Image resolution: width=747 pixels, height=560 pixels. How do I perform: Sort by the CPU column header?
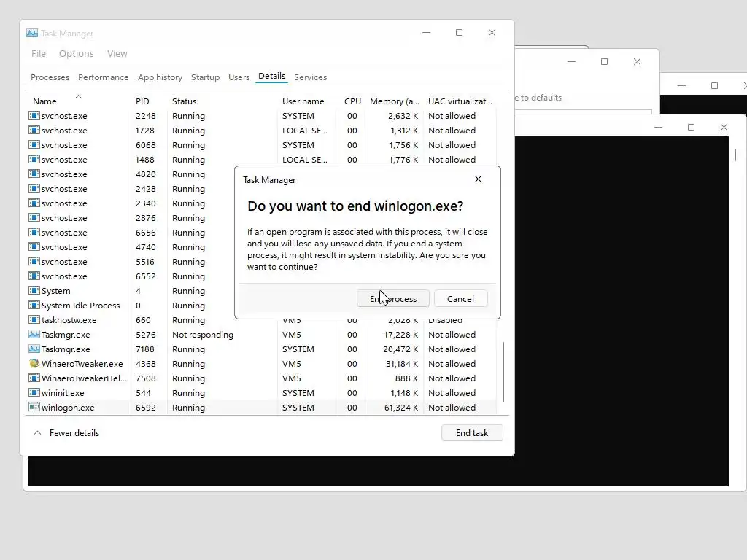coord(351,101)
